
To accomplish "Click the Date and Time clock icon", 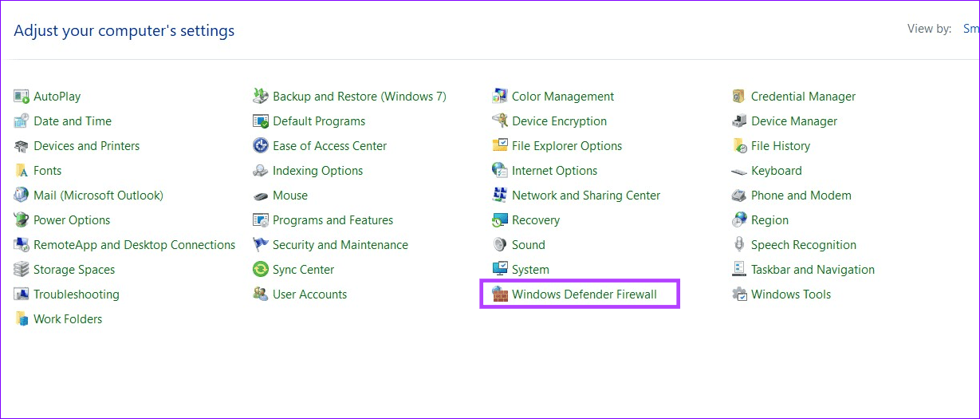I will pyautogui.click(x=22, y=121).
